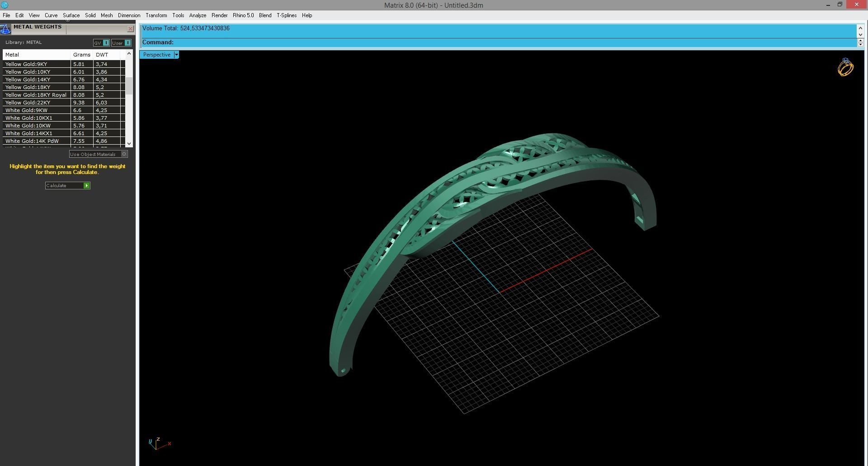The image size is (868, 466).
Task: Click the gold ring icon in viewport corner
Action: pyautogui.click(x=845, y=67)
